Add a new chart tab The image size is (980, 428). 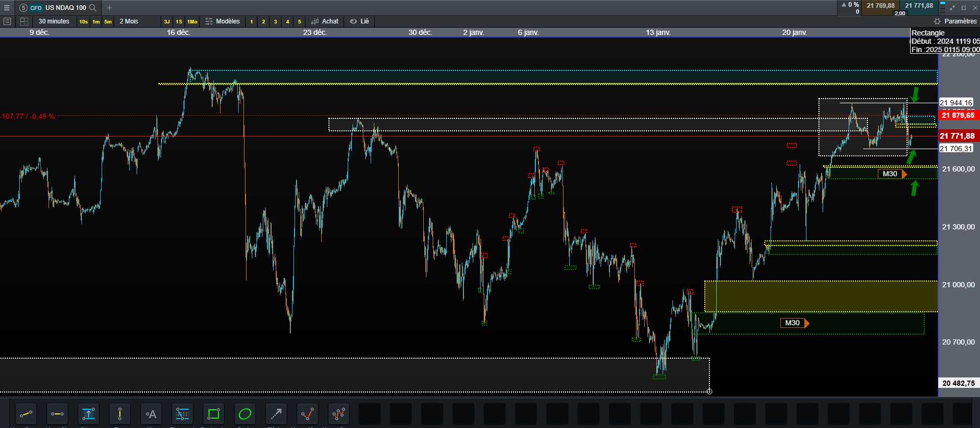point(109,8)
